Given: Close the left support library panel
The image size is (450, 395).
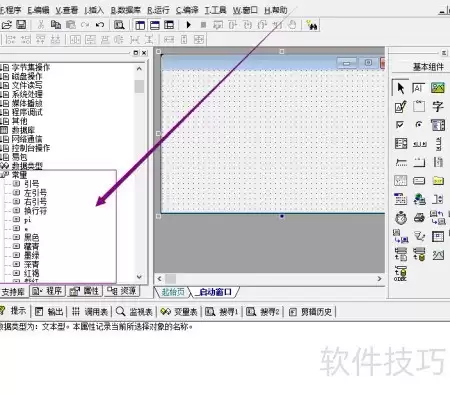Looking at the screenshot, I should click(x=144, y=53).
